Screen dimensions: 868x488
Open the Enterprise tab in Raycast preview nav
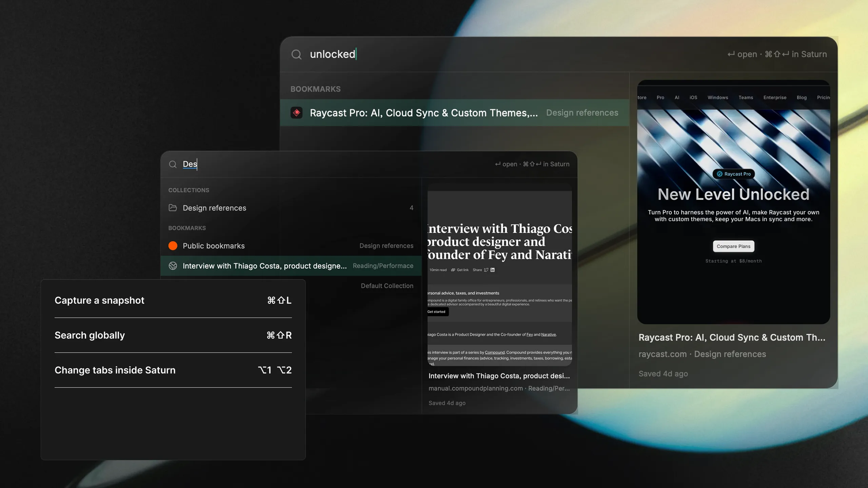pos(775,98)
